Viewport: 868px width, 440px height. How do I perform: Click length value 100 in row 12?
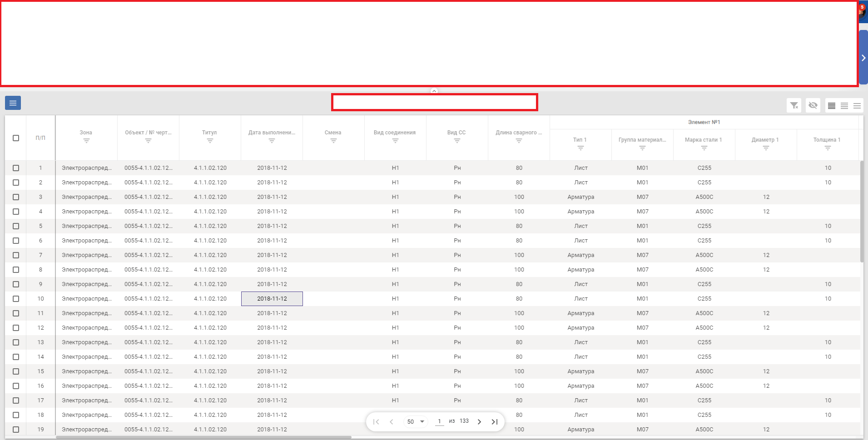click(519, 328)
